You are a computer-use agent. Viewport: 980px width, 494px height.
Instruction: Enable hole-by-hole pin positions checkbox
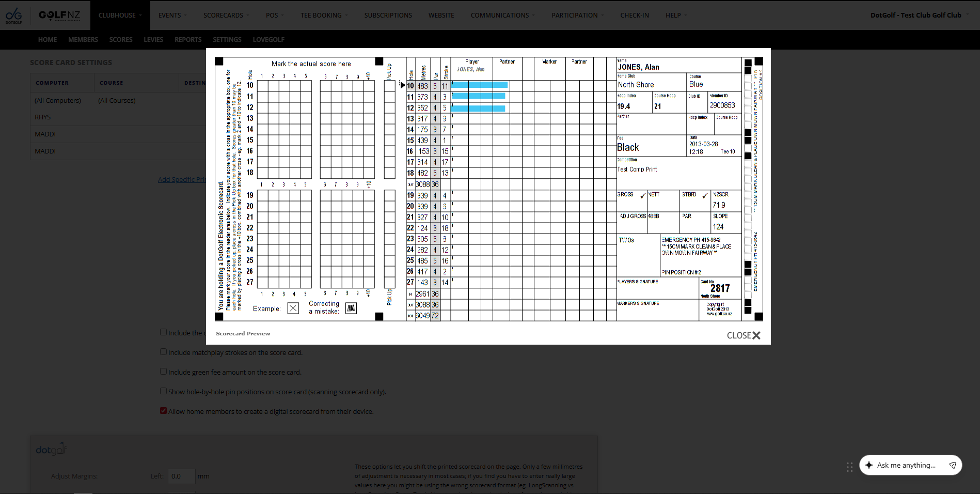tap(163, 391)
